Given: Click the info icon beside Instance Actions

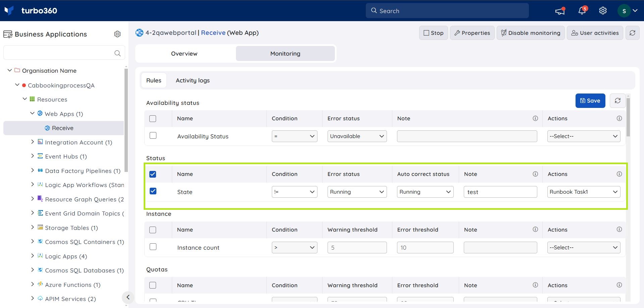Looking at the screenshot, I should tap(619, 229).
